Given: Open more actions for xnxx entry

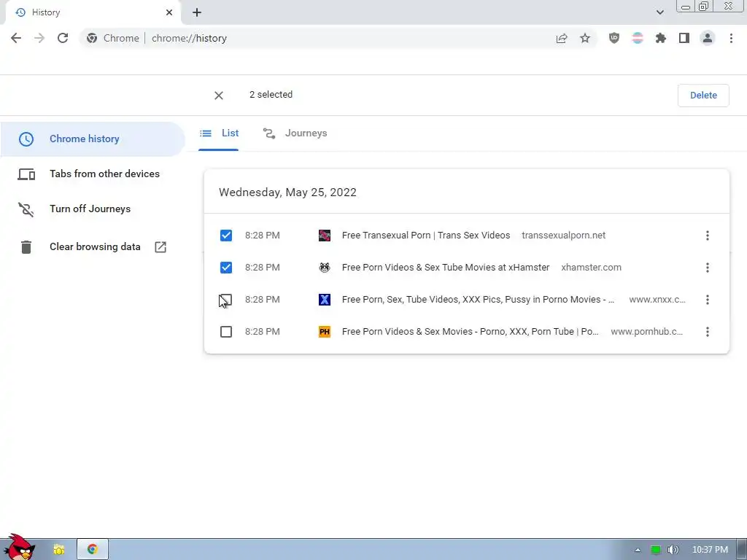Looking at the screenshot, I should (x=708, y=300).
